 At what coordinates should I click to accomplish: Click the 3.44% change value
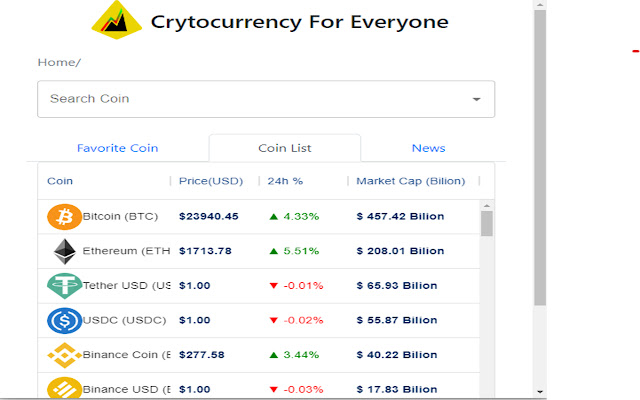coord(301,355)
